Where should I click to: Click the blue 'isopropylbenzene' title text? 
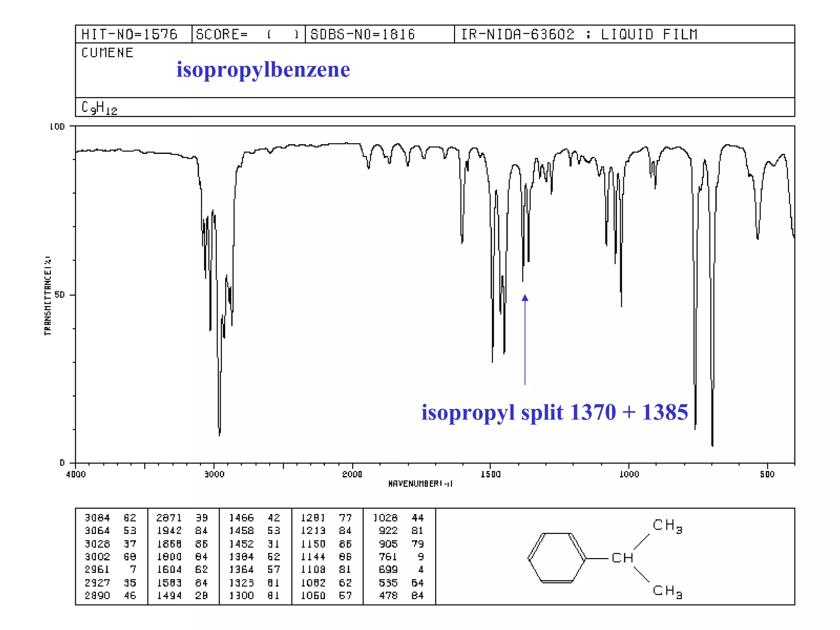263,70
